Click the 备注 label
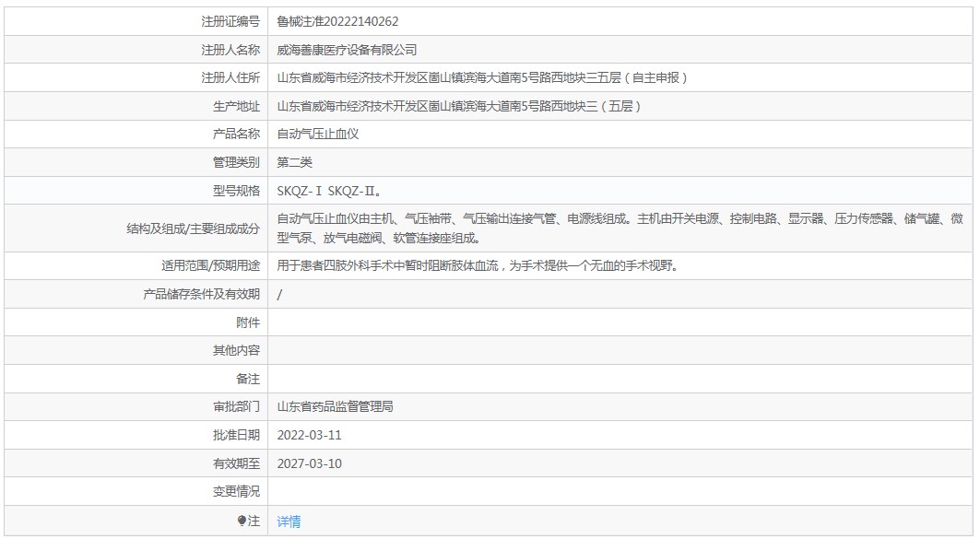Screen dimensions: 980x539 [x=248, y=379]
